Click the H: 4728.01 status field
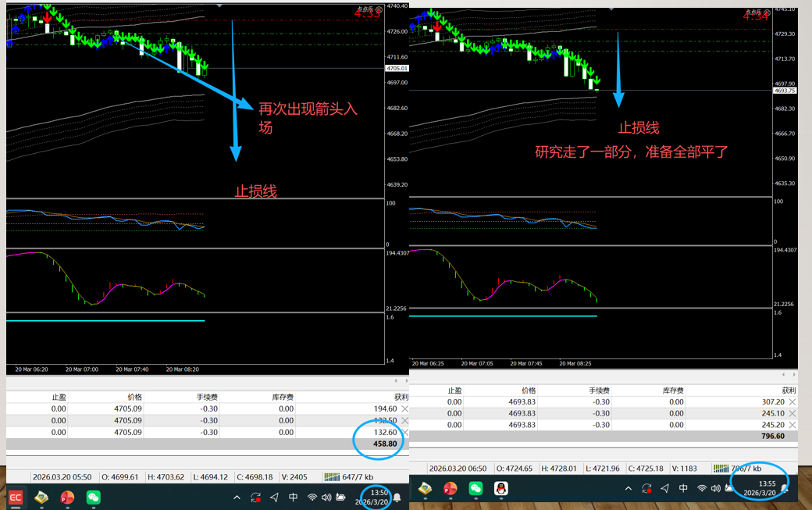The width and height of the screenshot is (812, 510). [x=559, y=468]
